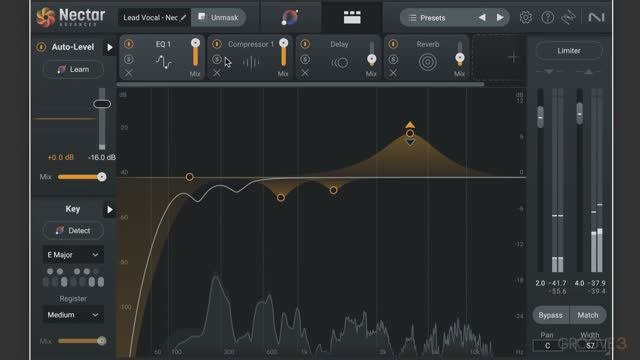This screenshot has height=360, width=640.
Task: Remove the EQ 1 module
Action: (129, 73)
